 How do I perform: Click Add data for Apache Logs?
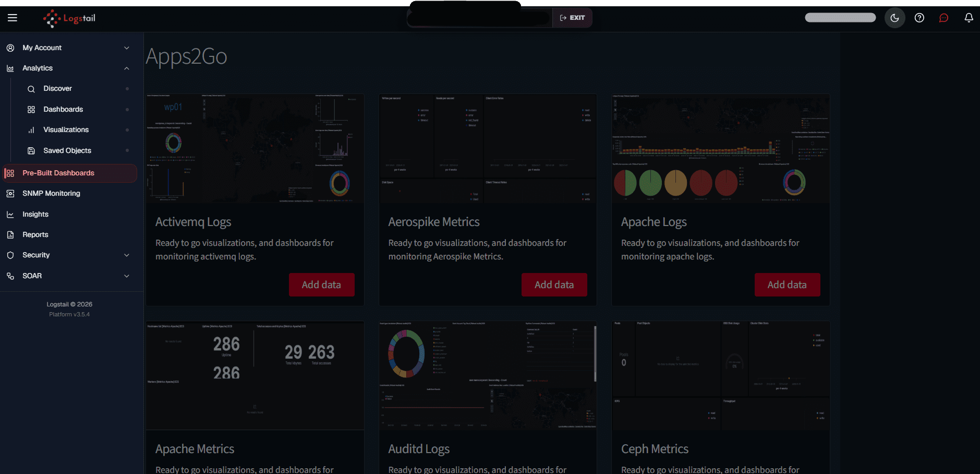point(787,285)
